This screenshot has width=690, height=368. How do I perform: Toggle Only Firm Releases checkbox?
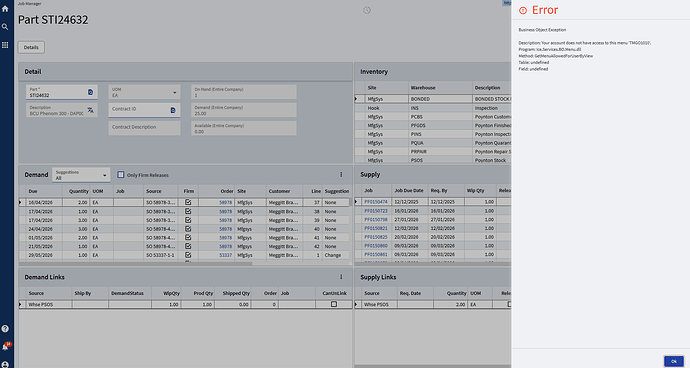point(121,175)
